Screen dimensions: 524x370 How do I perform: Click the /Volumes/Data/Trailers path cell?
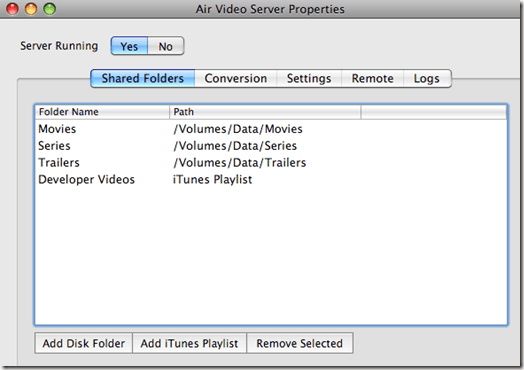(x=239, y=163)
